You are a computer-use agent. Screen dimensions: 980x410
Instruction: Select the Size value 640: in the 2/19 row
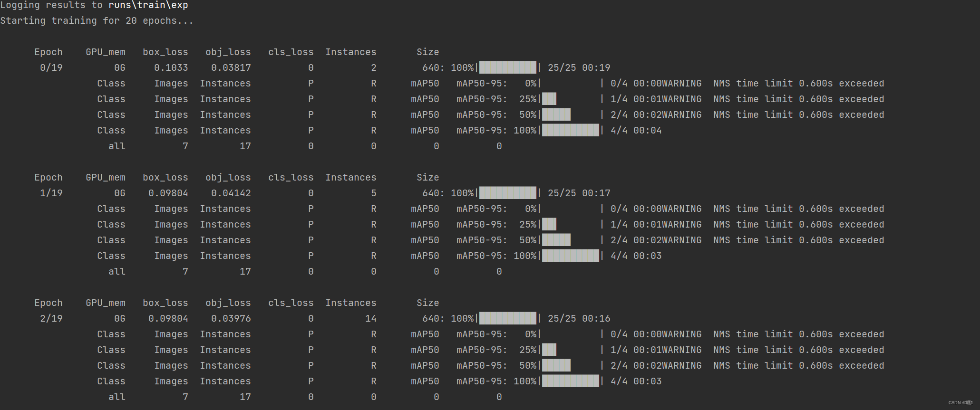(434, 319)
